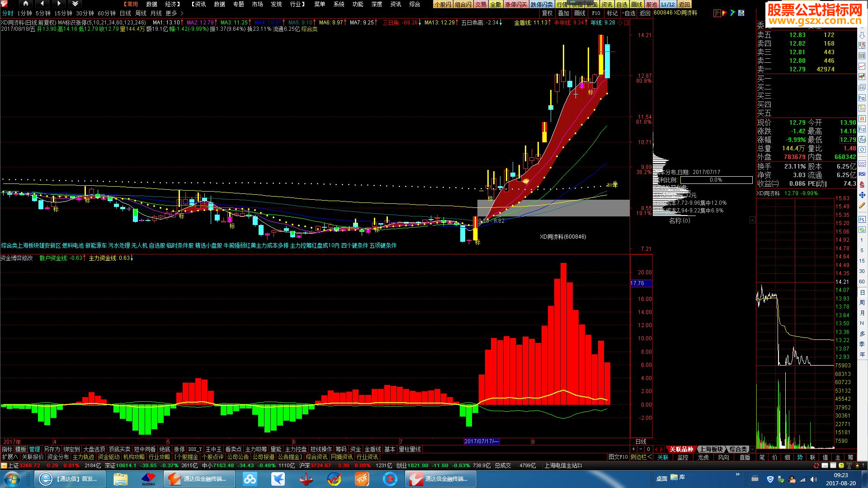Switch to the 上海板块 tab

tap(711, 449)
